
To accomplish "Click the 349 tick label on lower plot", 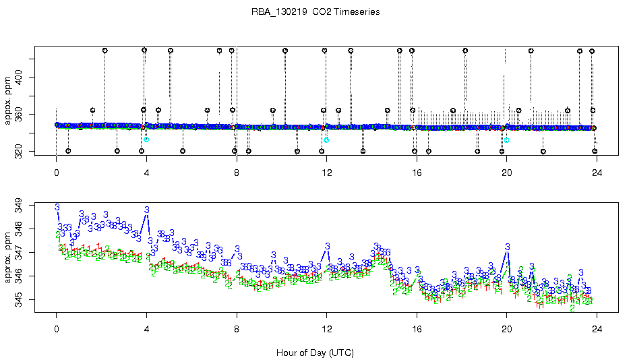I will pyautogui.click(x=19, y=206).
